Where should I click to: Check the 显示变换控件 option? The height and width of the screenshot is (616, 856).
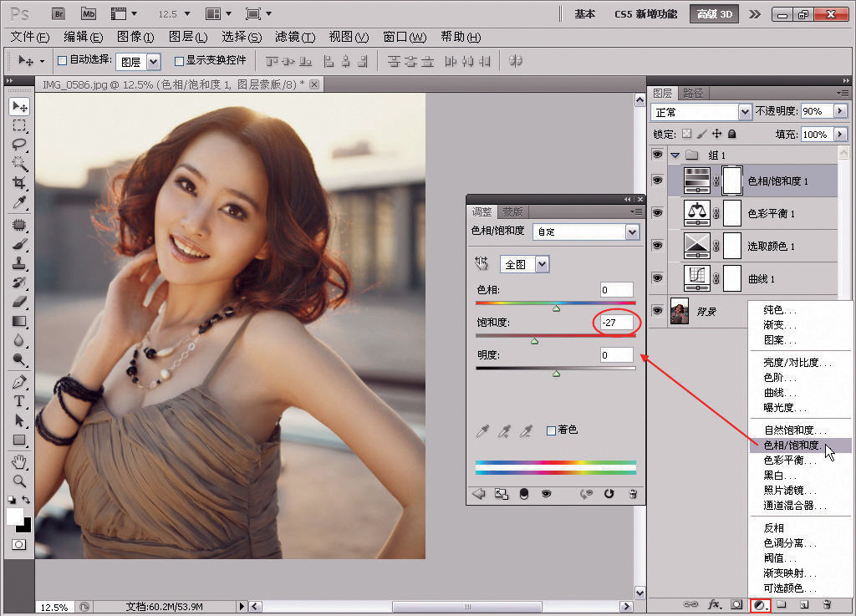click(x=179, y=60)
